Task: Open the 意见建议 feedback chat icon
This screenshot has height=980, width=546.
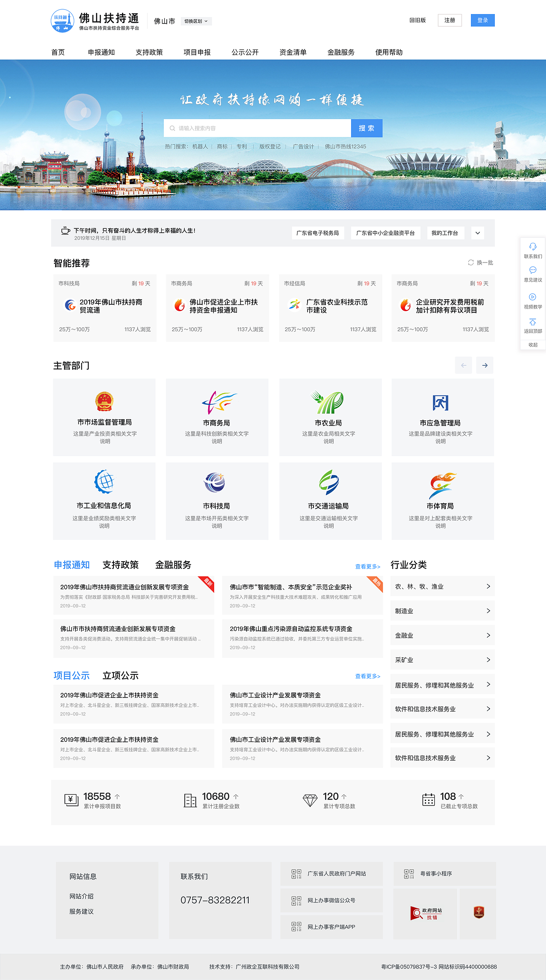Action: click(533, 270)
